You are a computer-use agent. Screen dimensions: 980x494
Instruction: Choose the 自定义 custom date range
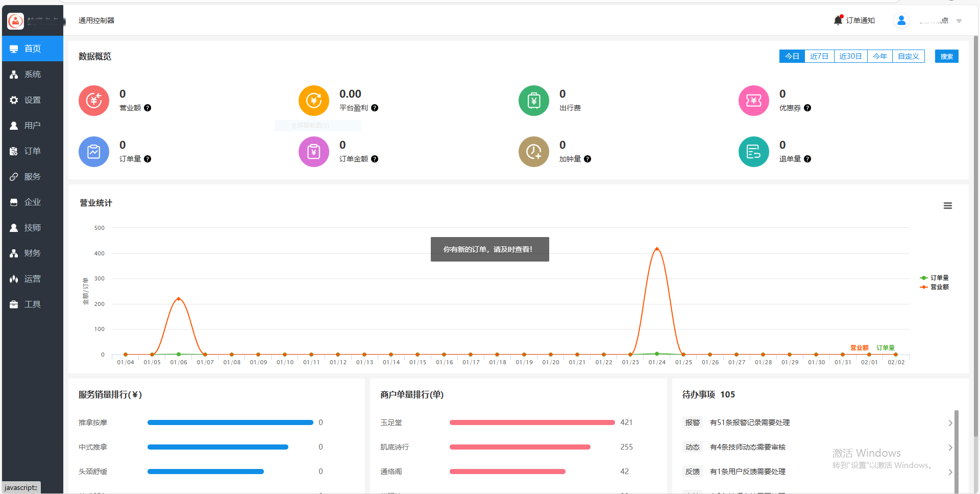click(x=908, y=56)
